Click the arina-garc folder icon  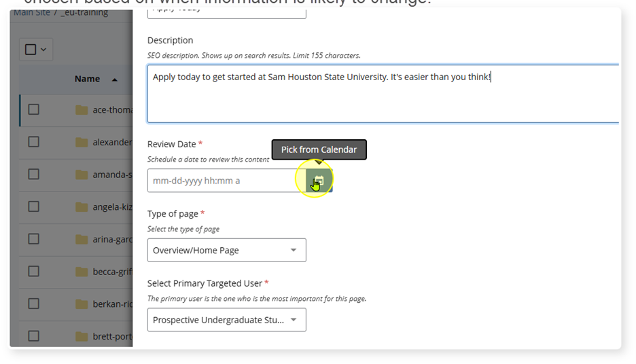click(x=82, y=240)
